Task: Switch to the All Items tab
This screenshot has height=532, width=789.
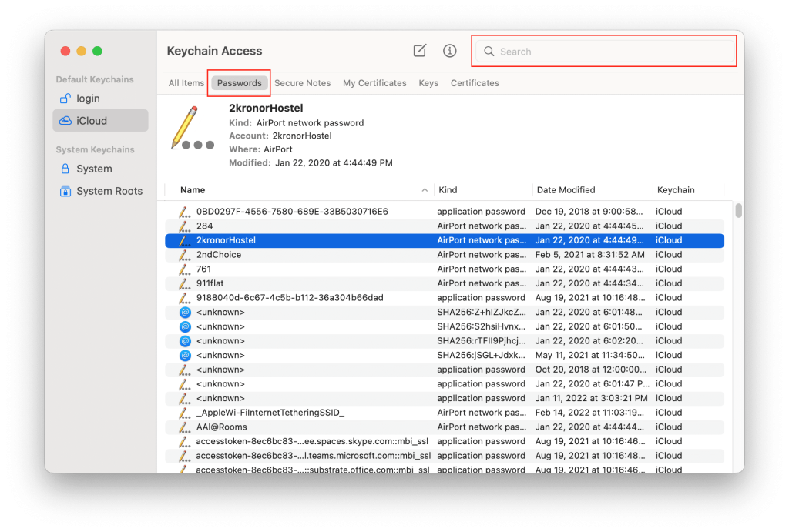Action: tap(186, 83)
